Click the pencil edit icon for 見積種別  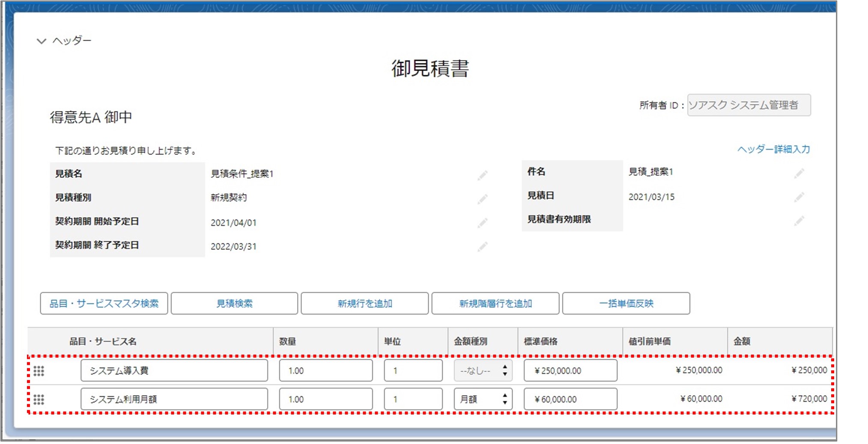[483, 199]
